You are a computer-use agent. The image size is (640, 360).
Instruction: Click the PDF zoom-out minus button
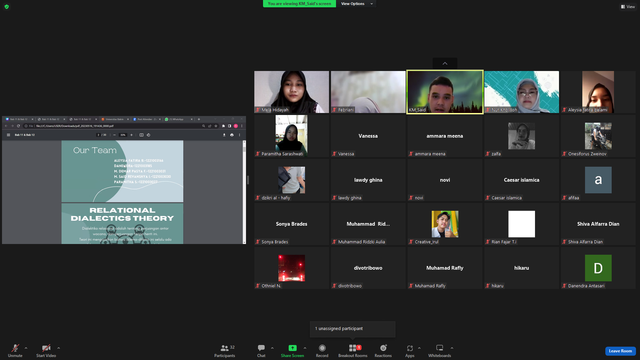click(x=114, y=135)
